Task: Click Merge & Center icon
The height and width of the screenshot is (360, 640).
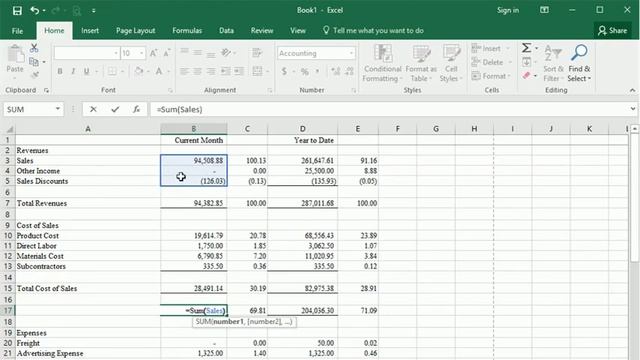Action: click(257, 71)
